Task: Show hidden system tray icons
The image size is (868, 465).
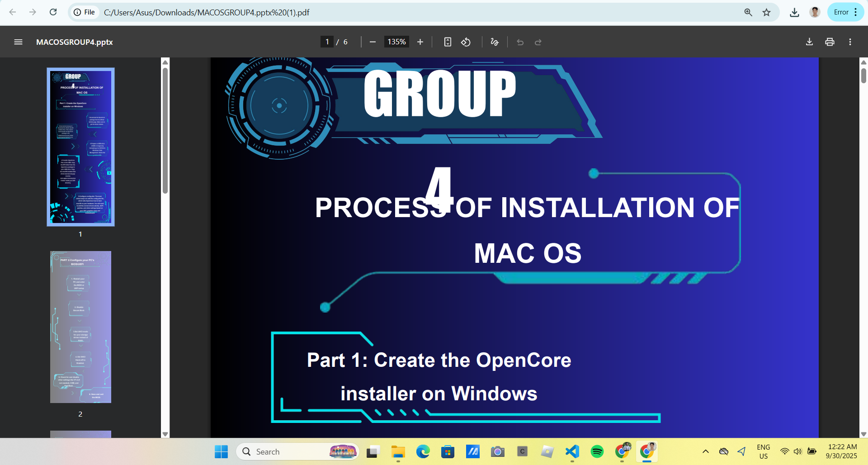Action: [x=705, y=451]
